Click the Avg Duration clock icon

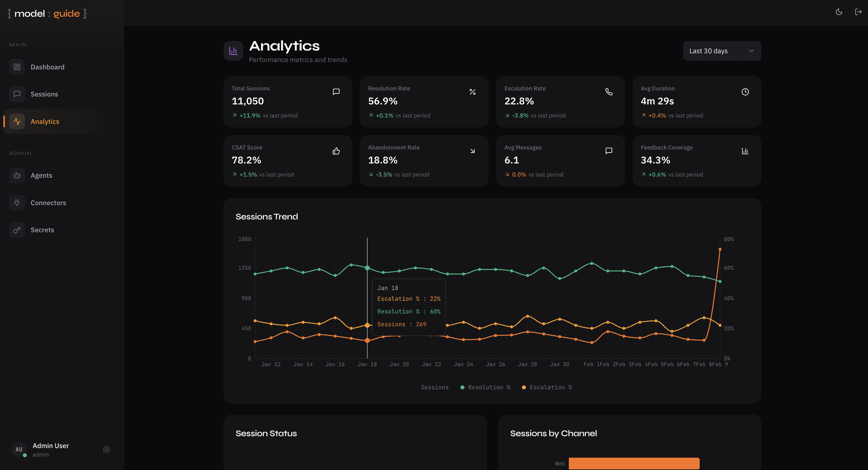pyautogui.click(x=745, y=92)
